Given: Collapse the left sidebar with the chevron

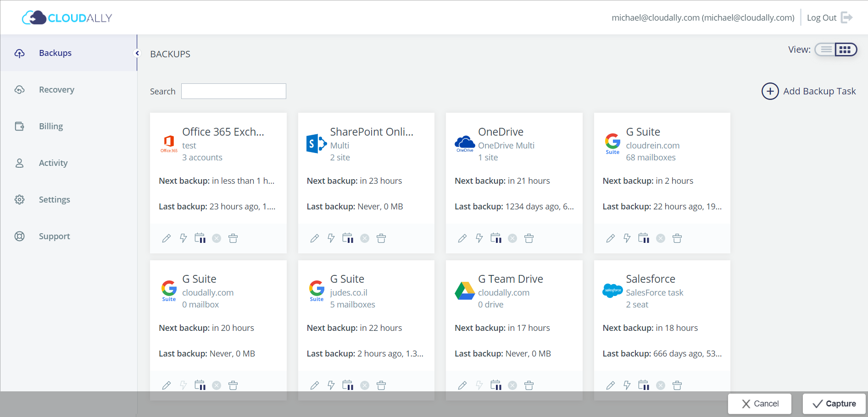Looking at the screenshot, I should click(137, 53).
